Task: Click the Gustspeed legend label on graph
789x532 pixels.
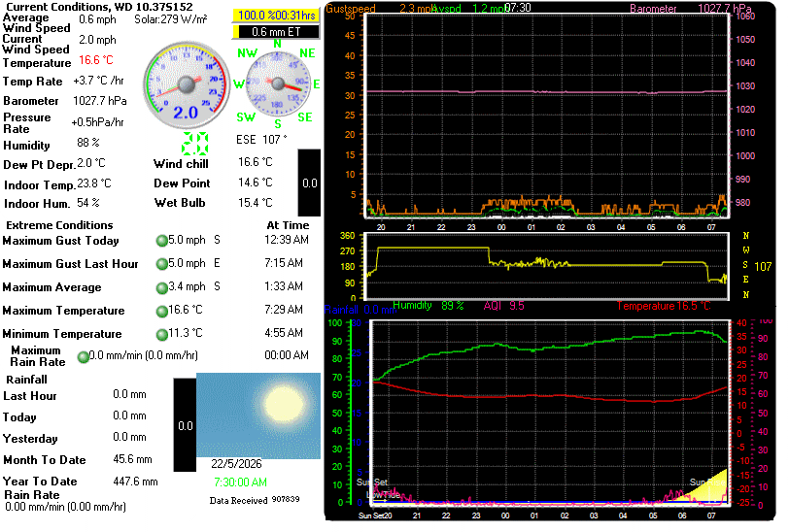Action: point(350,9)
